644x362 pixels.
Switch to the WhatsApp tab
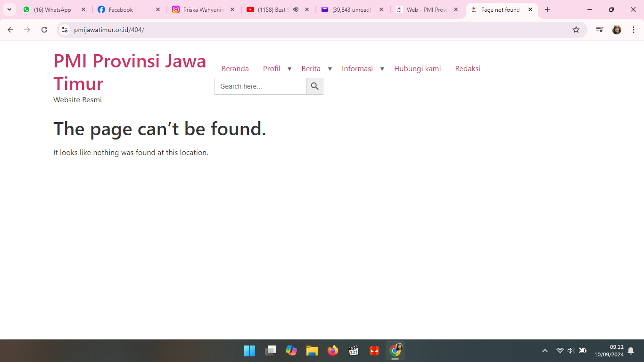[52, 9]
